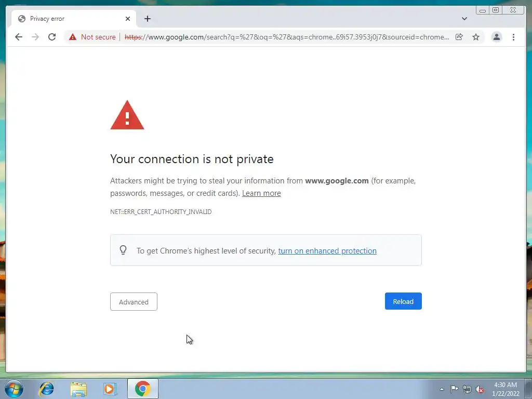Minimize the Chrome window

tap(483, 10)
